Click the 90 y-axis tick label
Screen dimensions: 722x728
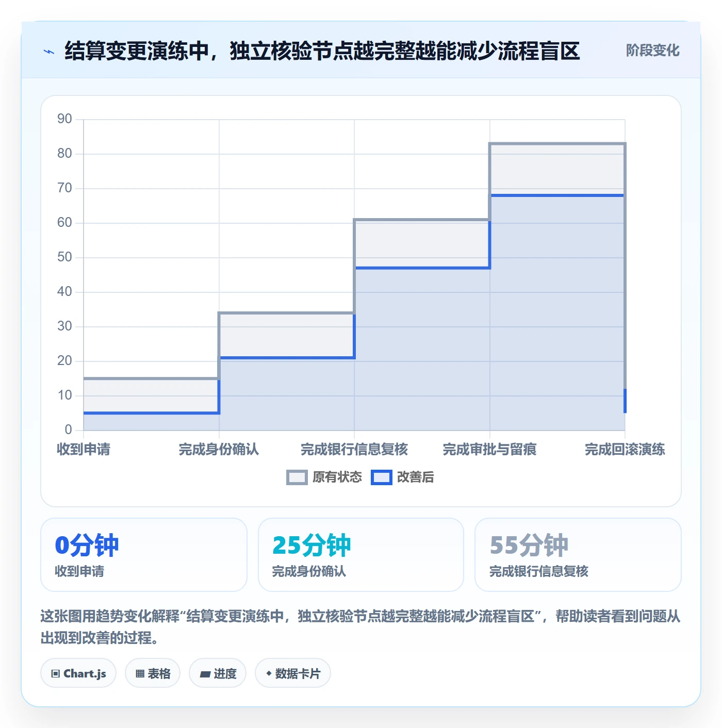tap(64, 119)
